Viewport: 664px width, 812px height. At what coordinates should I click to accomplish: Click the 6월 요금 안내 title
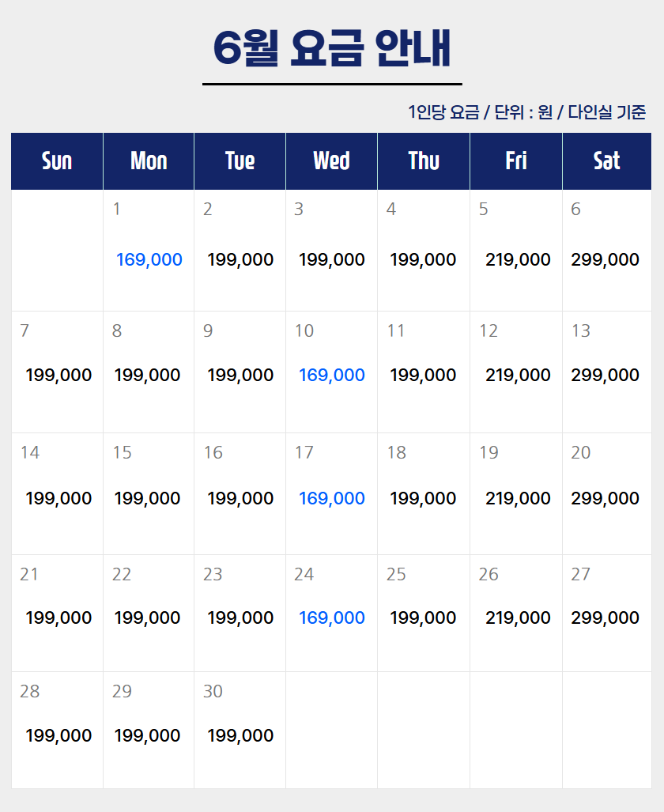click(x=332, y=49)
